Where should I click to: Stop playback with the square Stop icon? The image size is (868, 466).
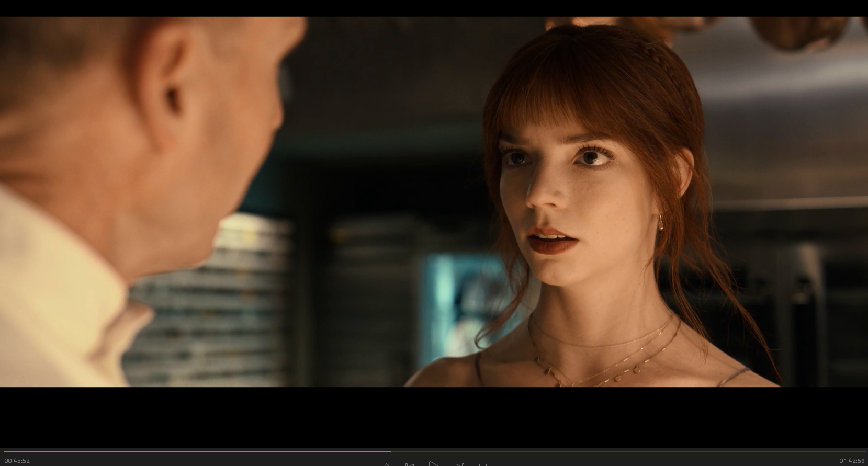483,464
